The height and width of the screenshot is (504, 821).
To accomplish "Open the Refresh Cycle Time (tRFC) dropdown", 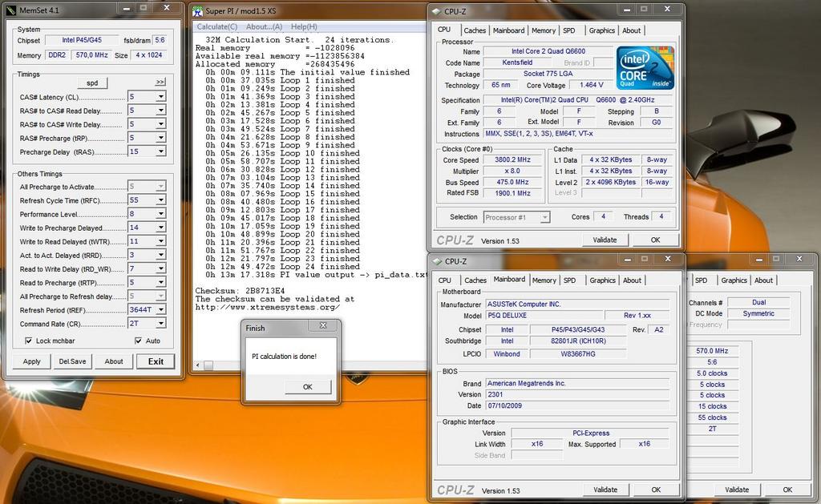I will pyautogui.click(x=160, y=200).
